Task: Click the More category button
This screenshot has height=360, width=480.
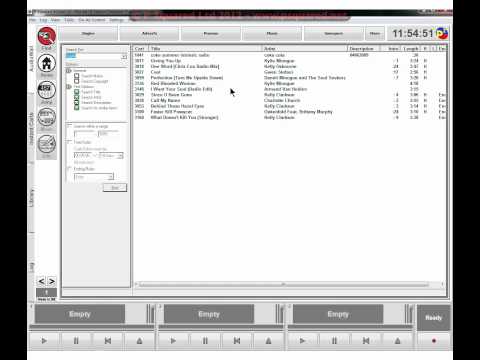Action: (375, 34)
